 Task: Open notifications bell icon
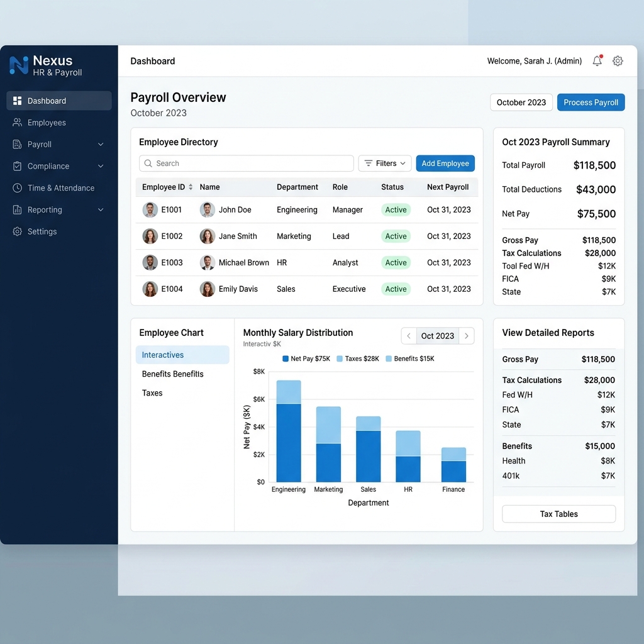pos(597,61)
